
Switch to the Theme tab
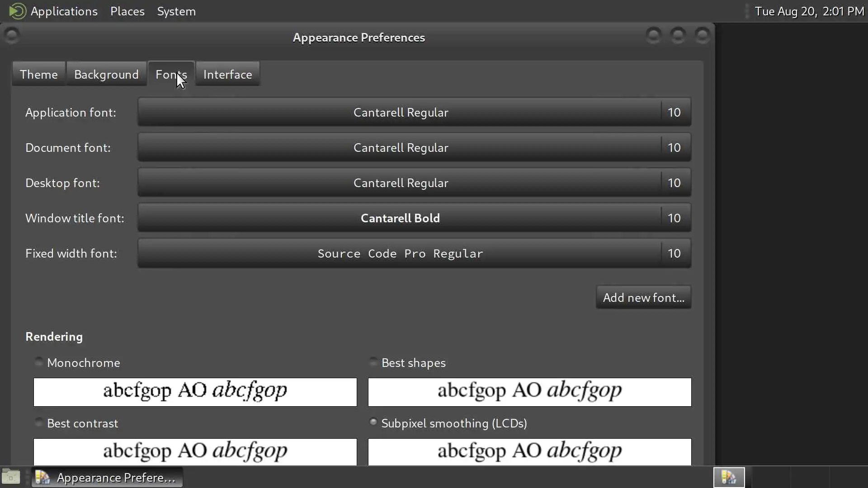(39, 74)
